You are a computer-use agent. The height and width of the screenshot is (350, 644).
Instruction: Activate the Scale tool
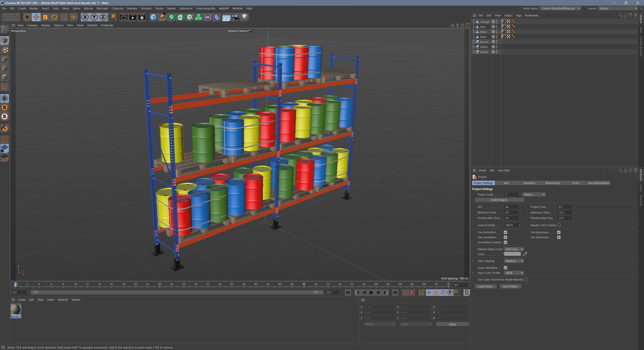pos(45,17)
